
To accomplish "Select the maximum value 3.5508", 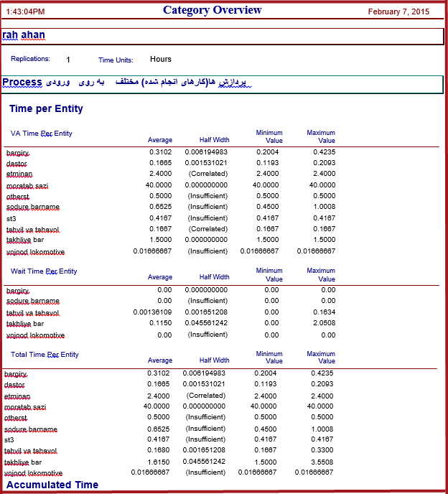I will pyautogui.click(x=322, y=462).
